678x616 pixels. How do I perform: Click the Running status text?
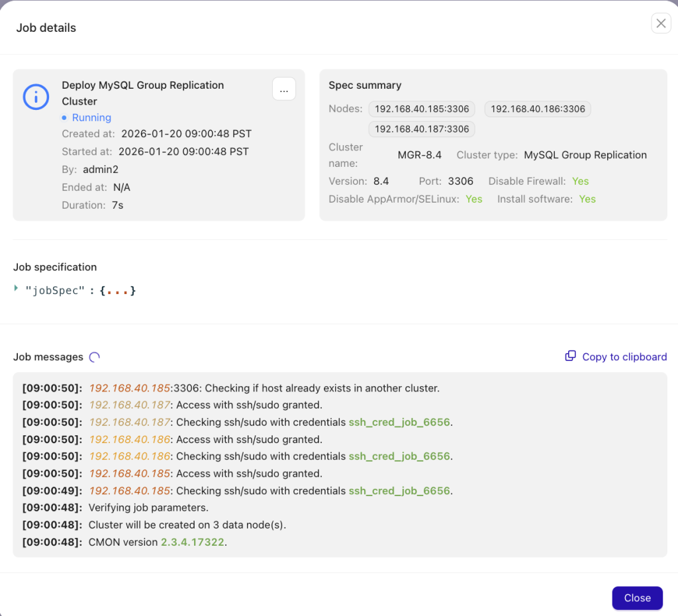point(91,118)
